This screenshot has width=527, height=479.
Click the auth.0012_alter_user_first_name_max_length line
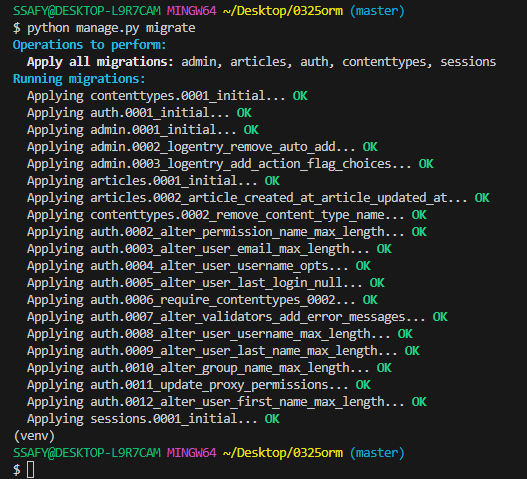pos(227,402)
